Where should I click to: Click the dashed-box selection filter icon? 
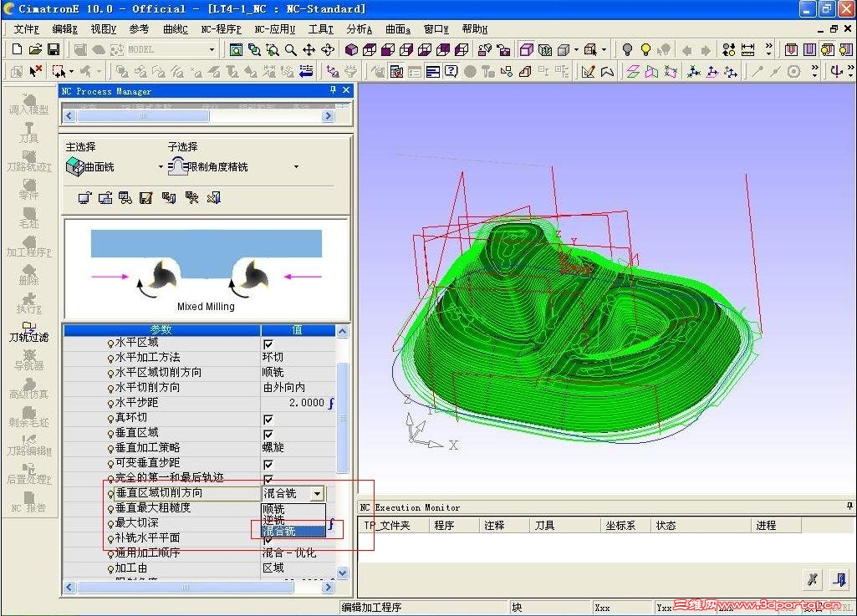click(x=58, y=71)
